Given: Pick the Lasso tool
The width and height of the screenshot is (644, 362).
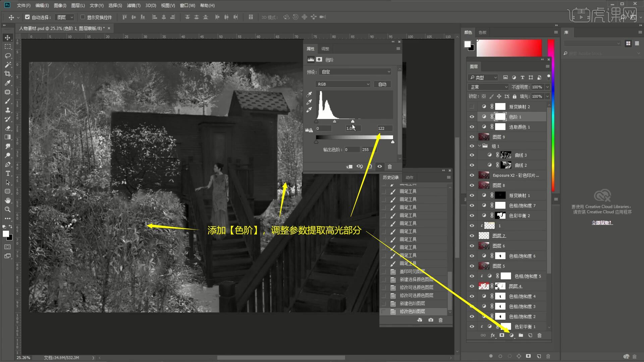Looking at the screenshot, I should pos(8,56).
